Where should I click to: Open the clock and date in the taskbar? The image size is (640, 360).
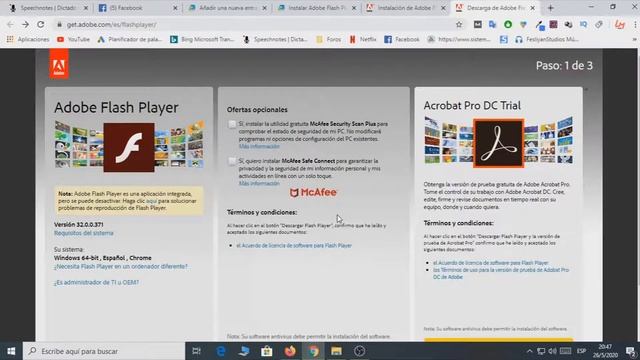click(605, 351)
